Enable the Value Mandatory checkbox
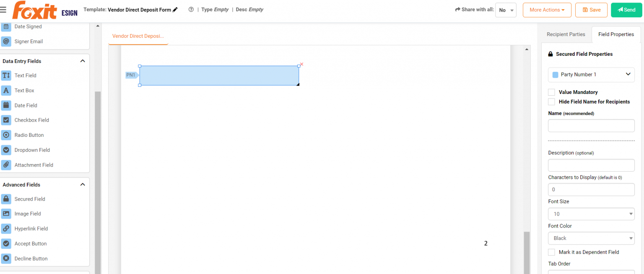 [551, 92]
